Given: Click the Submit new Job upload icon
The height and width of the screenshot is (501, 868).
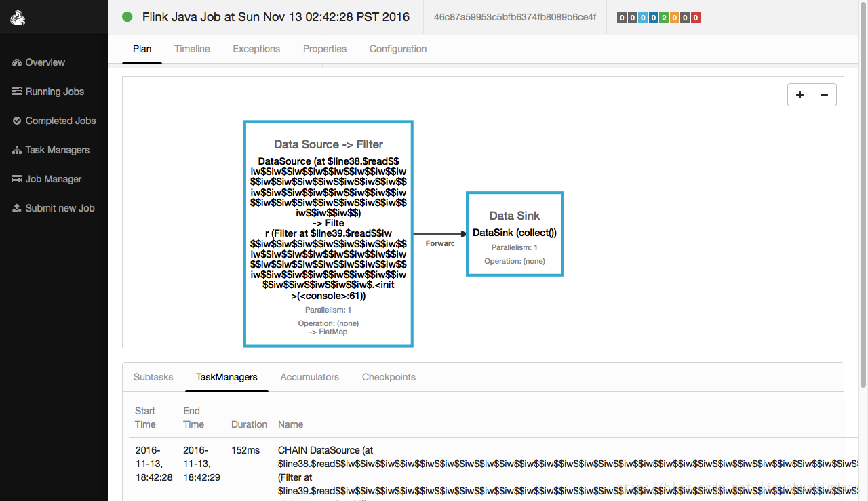Looking at the screenshot, I should point(17,208).
